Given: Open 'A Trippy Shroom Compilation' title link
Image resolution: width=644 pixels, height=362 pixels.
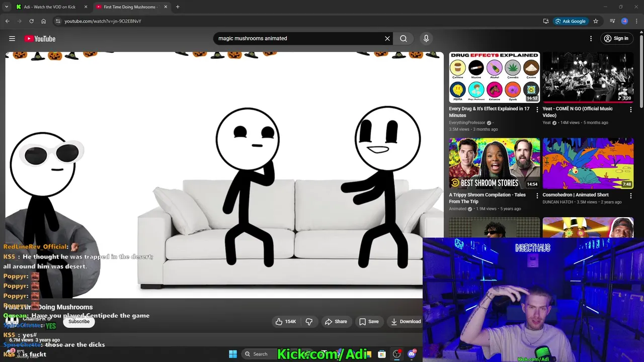Looking at the screenshot, I should pos(487,198).
